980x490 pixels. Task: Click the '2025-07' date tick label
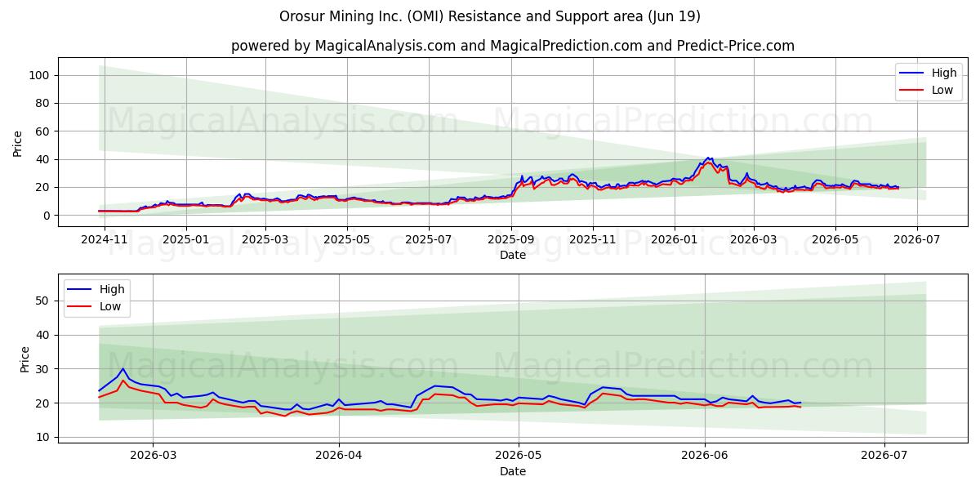tap(429, 241)
